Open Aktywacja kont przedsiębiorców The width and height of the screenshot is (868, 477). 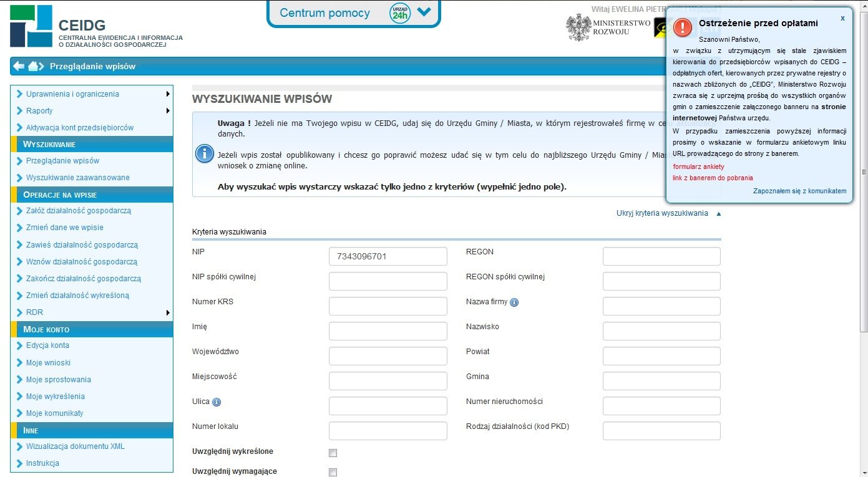point(80,128)
